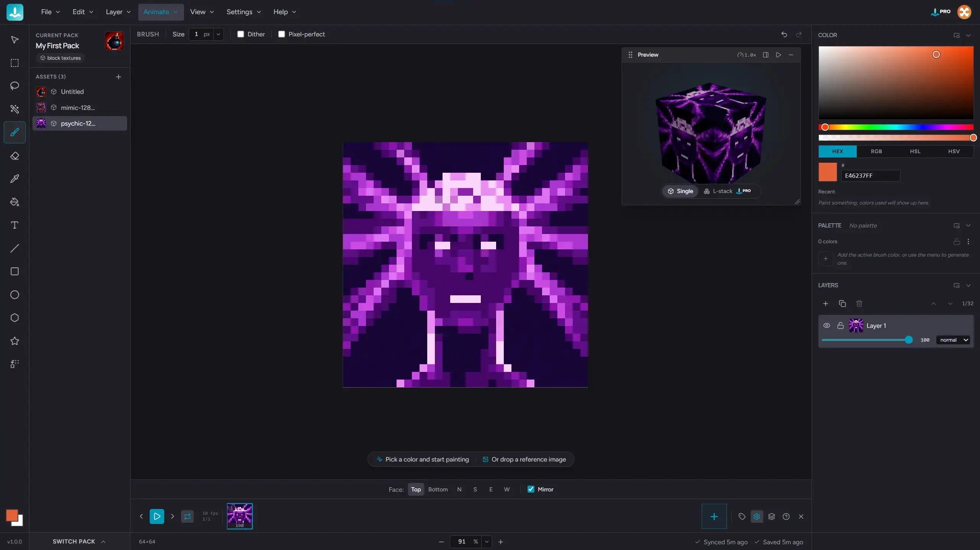The width and height of the screenshot is (980, 550).
Task: Switch to HSL color tab
Action: pyautogui.click(x=915, y=151)
